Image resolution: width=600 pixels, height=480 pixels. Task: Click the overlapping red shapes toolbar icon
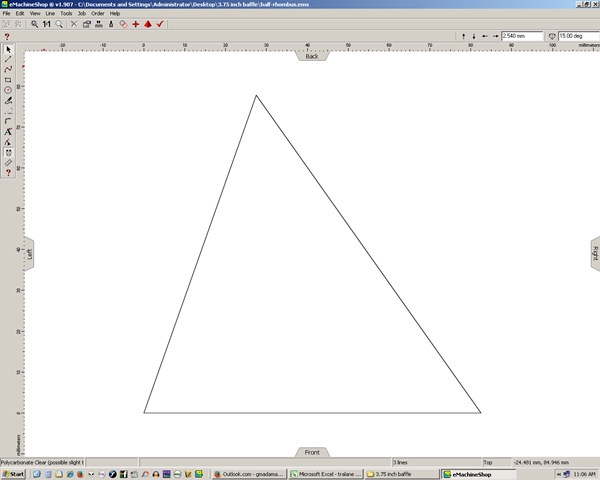tap(123, 24)
